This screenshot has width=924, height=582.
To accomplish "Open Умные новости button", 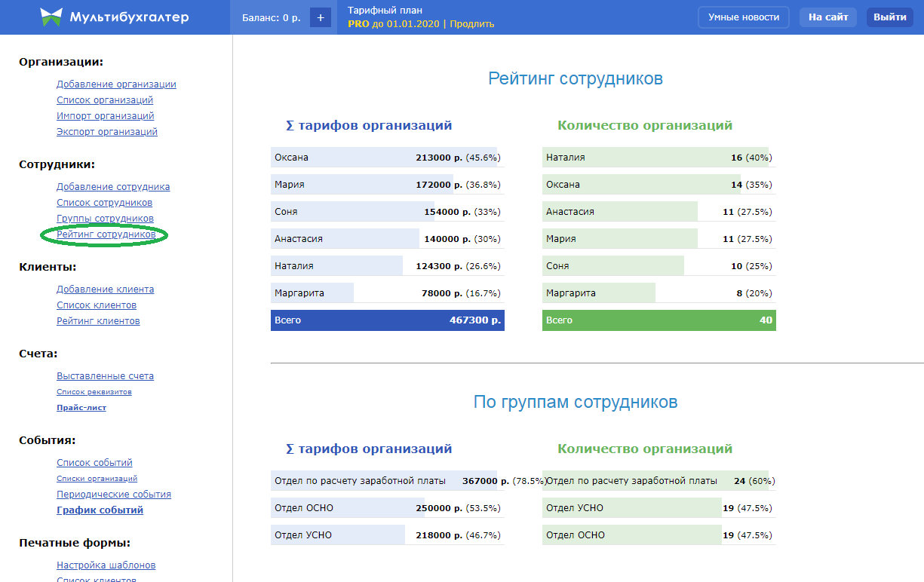I will point(743,17).
